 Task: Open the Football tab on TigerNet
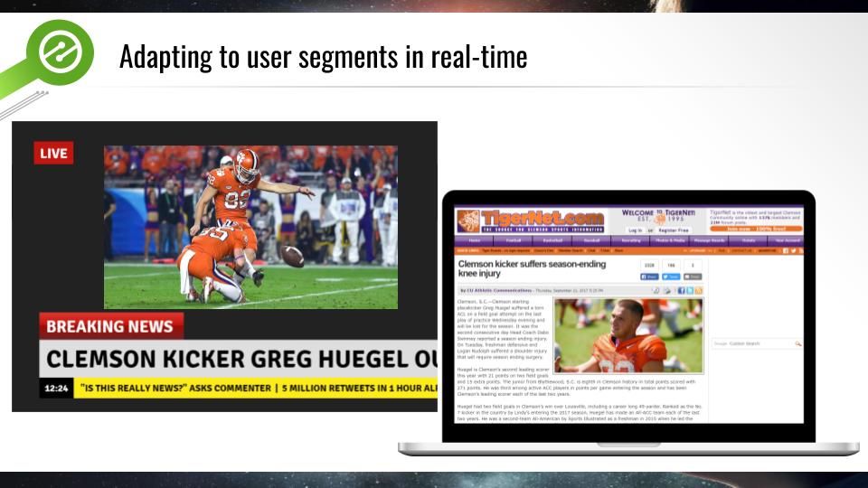(514, 240)
